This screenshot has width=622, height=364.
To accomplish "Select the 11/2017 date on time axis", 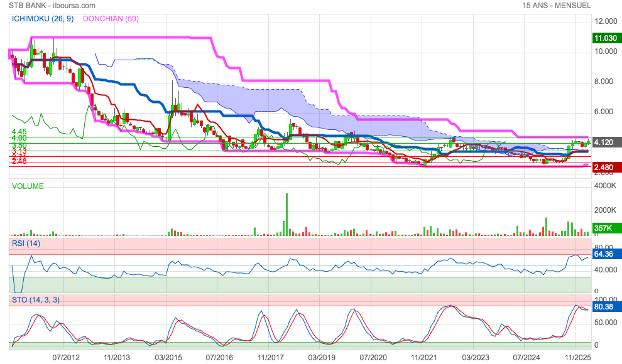I will point(270,357).
